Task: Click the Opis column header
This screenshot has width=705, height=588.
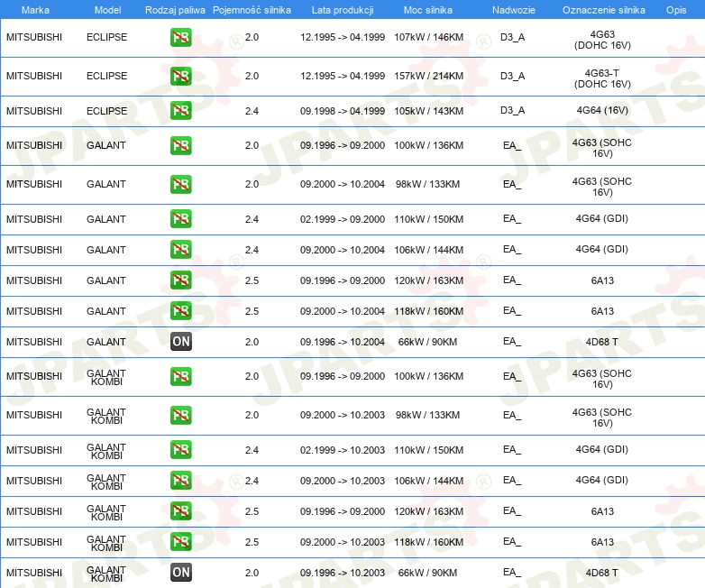Action: tap(676, 10)
